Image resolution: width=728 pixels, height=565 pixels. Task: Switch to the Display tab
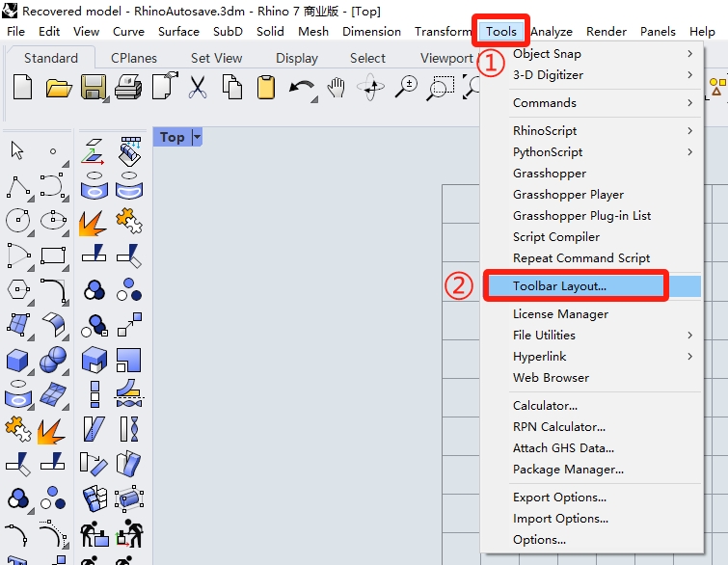[297, 58]
